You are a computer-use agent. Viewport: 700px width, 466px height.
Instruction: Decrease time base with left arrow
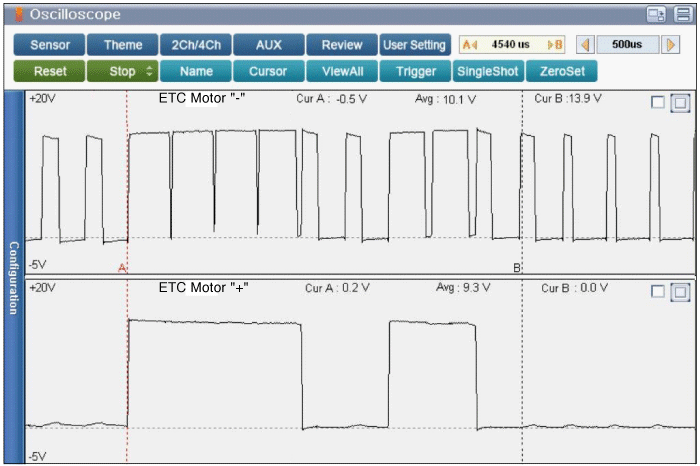pos(585,45)
